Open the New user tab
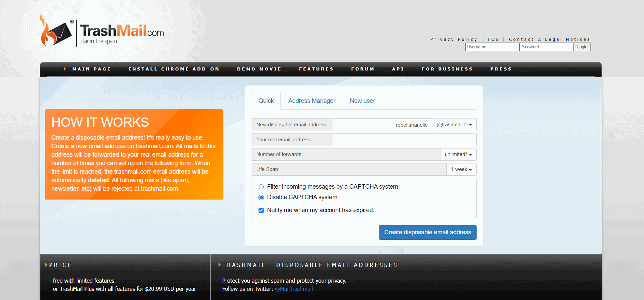 click(362, 101)
